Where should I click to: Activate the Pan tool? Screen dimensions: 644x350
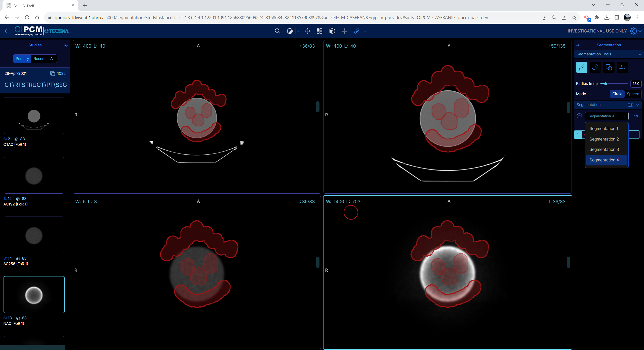307,31
